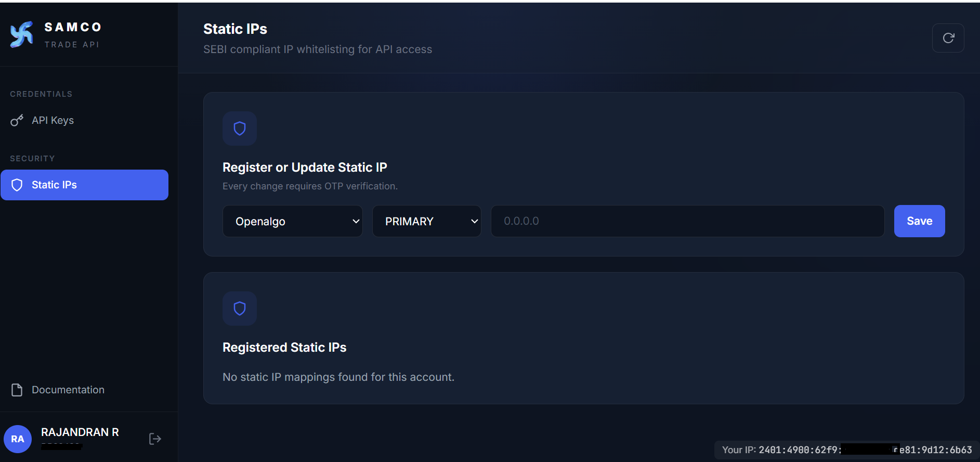Open the PRIMARY IP type dropdown

click(427, 221)
